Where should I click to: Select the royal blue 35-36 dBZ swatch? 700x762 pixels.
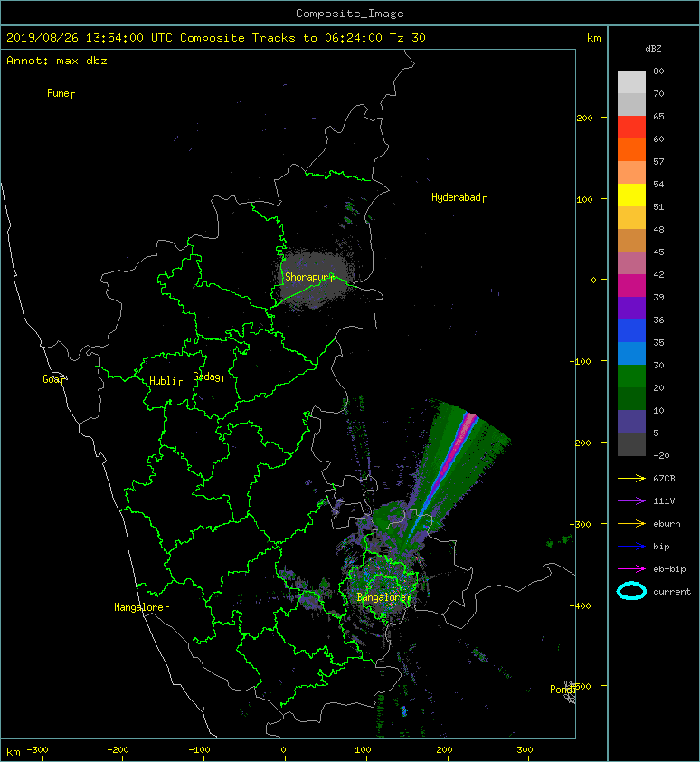631,330
